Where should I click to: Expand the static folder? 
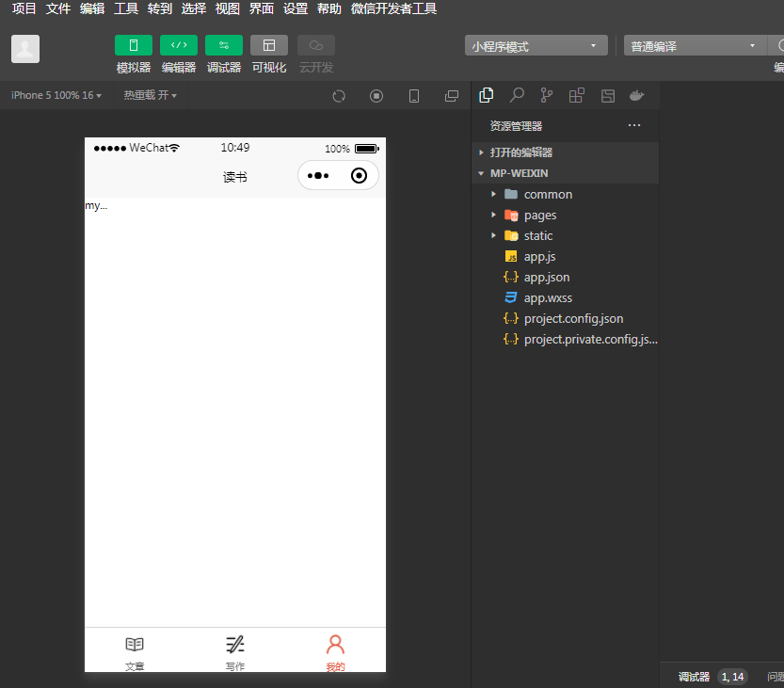click(565, 235)
